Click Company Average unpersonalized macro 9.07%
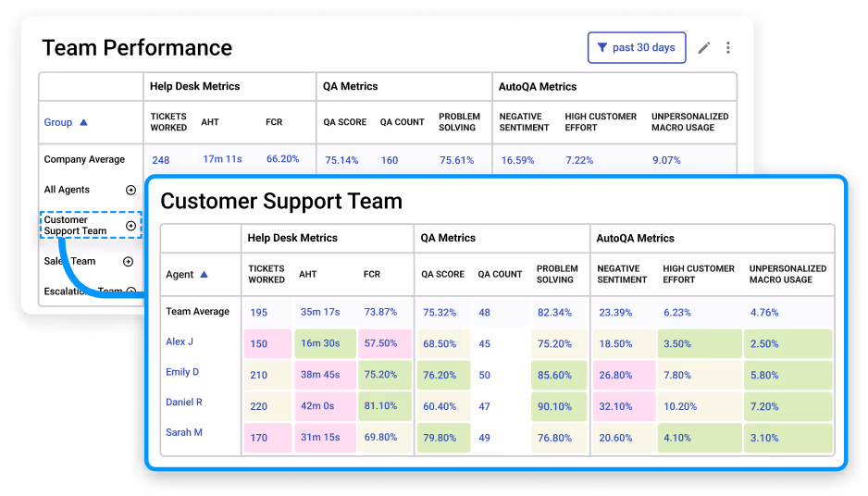Screen dimensions: 868x496 (x=666, y=160)
